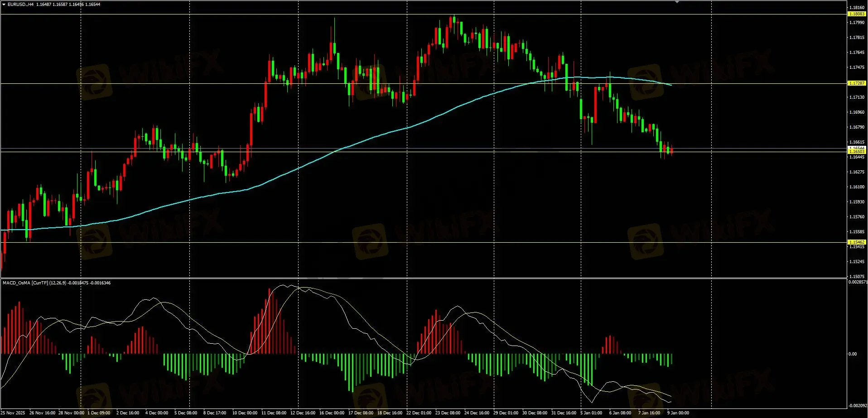Click the 24 Dec 16:00 time label
The height and width of the screenshot is (418, 868).
point(477,413)
